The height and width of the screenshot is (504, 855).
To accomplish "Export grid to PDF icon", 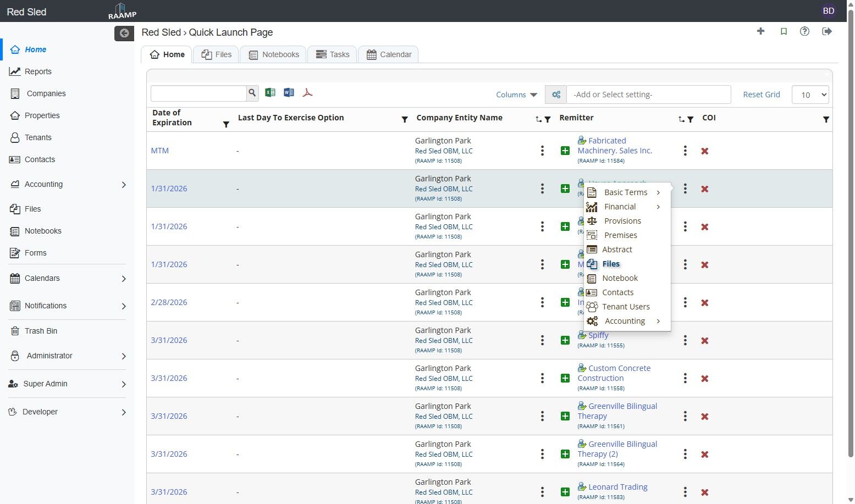I will tap(307, 93).
